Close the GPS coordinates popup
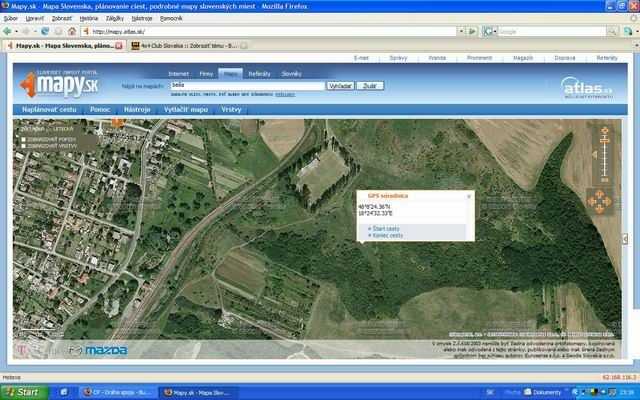The image size is (640, 400). coord(469,196)
